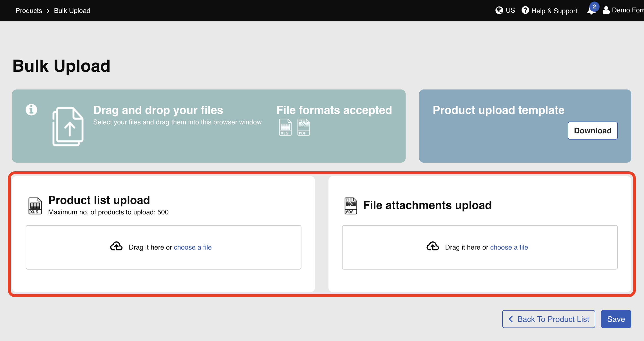
Task: Download the product upload template
Action: [592, 131]
